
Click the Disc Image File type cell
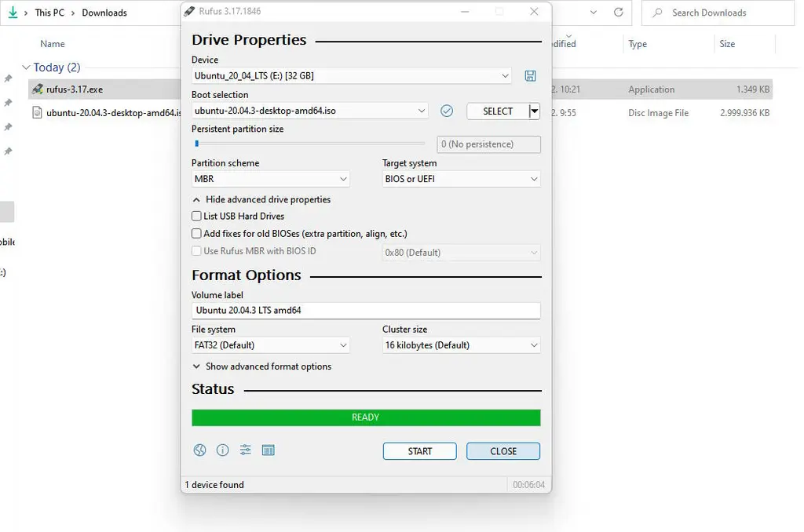click(x=659, y=113)
